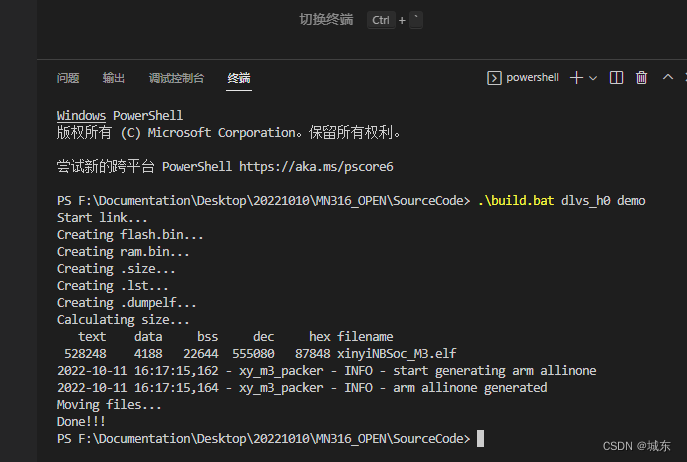Click the powershell terminal name label
Image resolution: width=687 pixels, height=462 pixels.
pos(532,78)
